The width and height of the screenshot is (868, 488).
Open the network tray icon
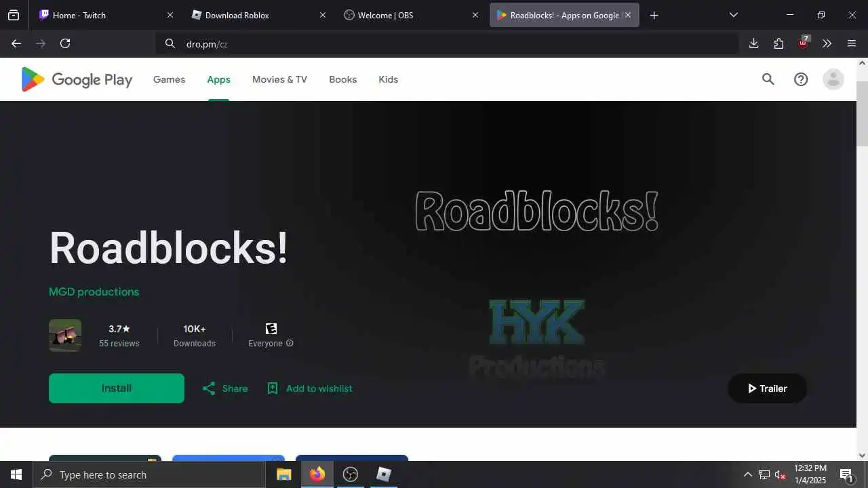(x=764, y=474)
